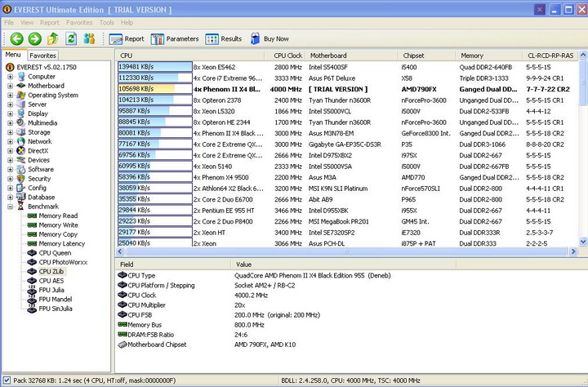Select the Devices icon in tree

[21, 160]
